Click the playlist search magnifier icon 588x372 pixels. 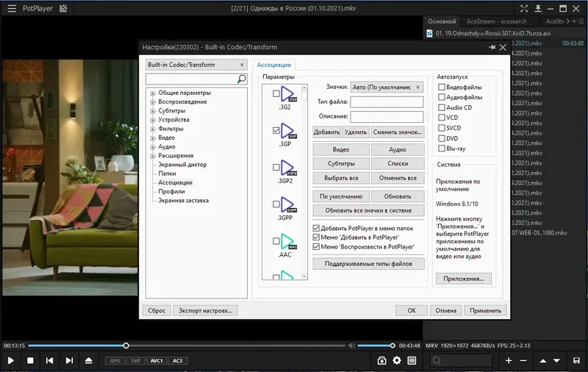pyautogui.click(x=437, y=360)
